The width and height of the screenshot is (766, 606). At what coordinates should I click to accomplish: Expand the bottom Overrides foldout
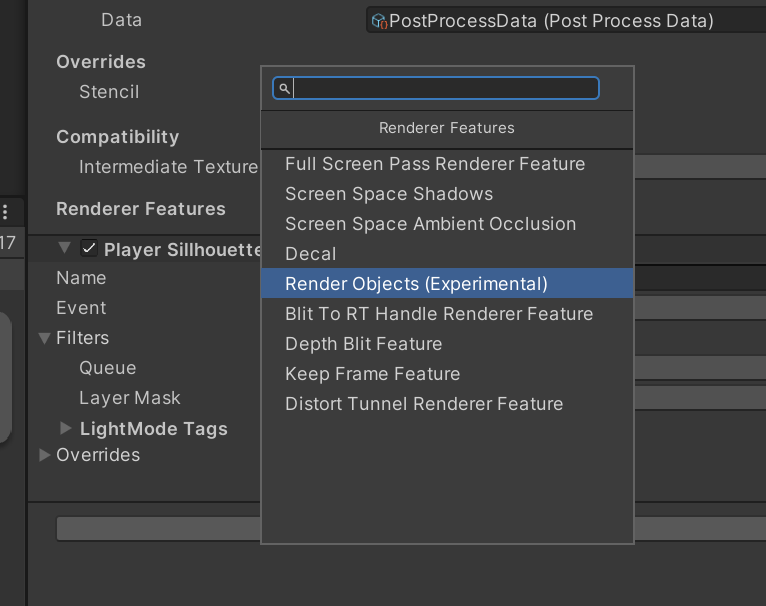click(44, 455)
